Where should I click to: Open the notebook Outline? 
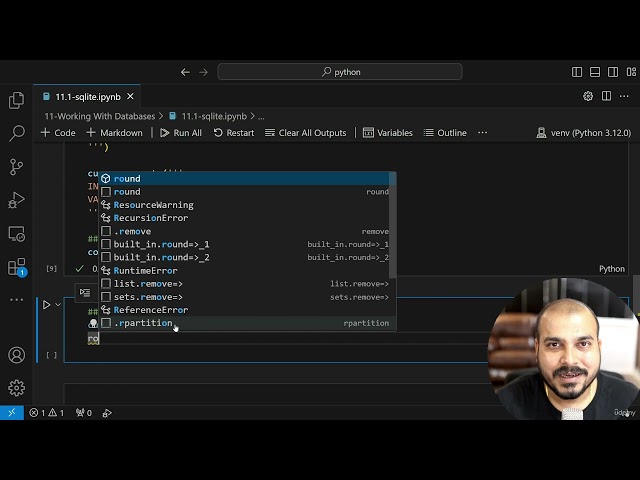point(445,133)
